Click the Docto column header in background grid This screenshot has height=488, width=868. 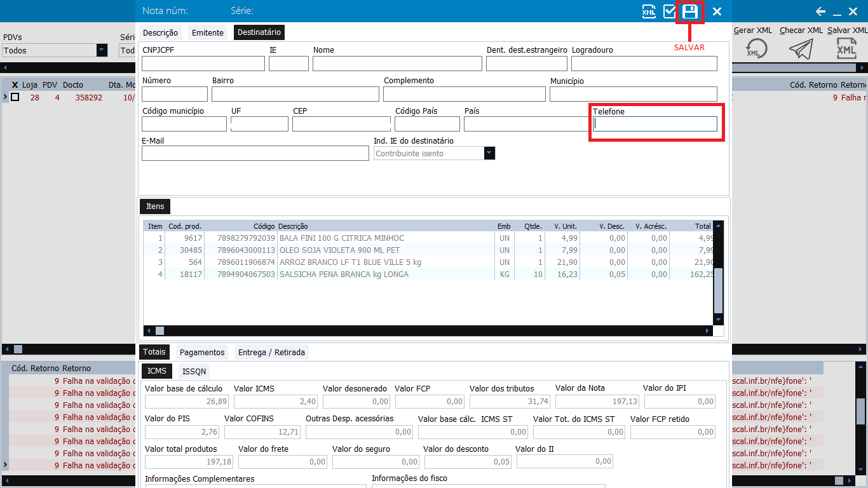(x=73, y=85)
